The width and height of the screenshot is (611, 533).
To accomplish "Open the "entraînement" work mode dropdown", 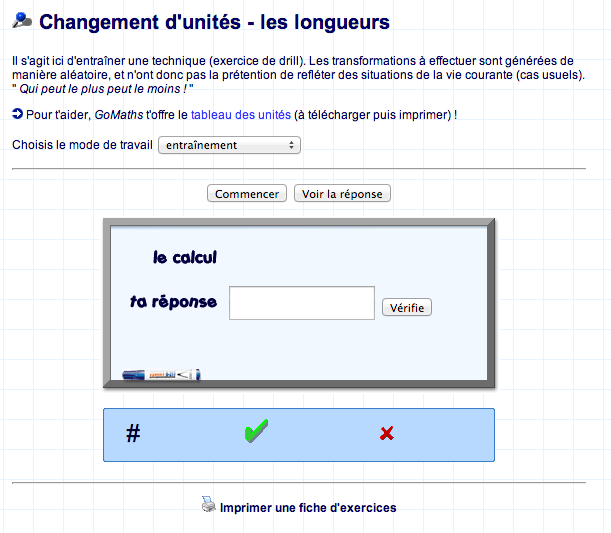I will click(x=229, y=145).
